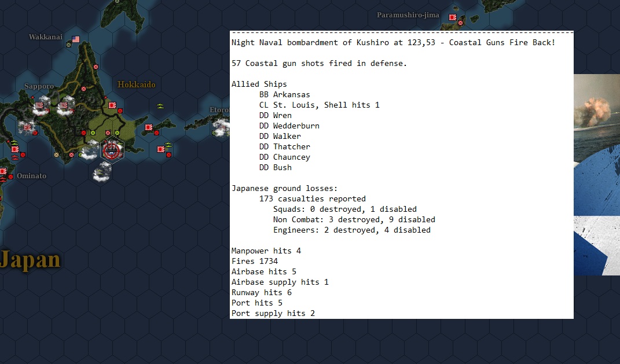This screenshot has width=620, height=364.
Task: Click the 'Allied Ships' heading
Action: click(x=259, y=84)
